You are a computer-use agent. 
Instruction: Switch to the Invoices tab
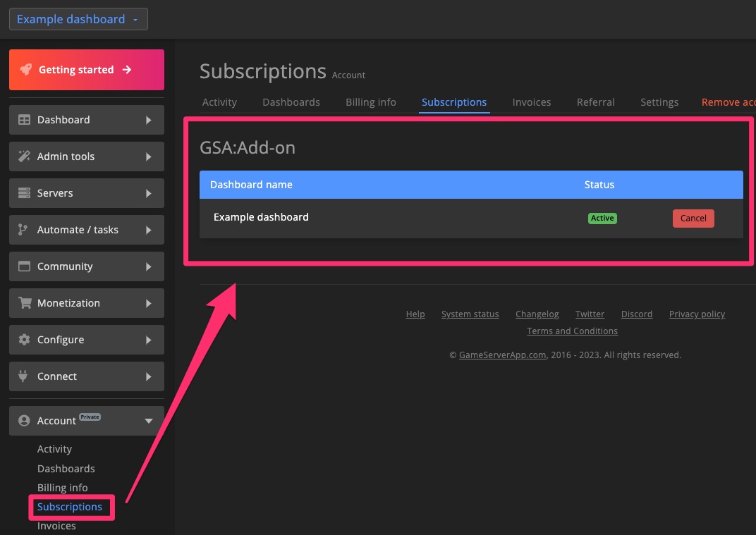[532, 102]
